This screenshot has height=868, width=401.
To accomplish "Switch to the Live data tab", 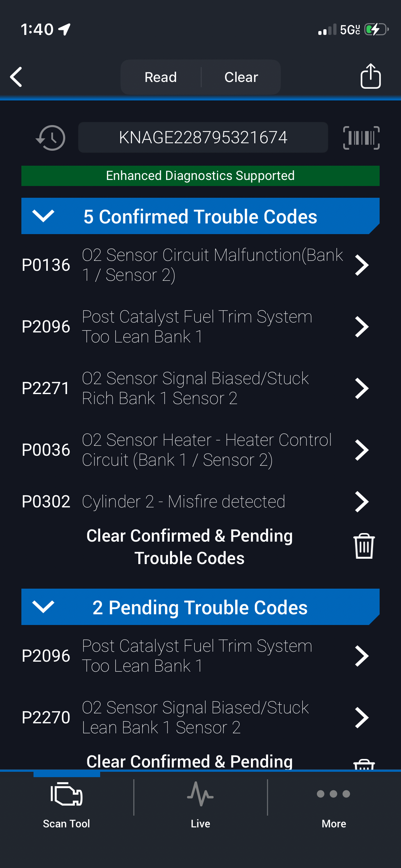I will (200, 803).
